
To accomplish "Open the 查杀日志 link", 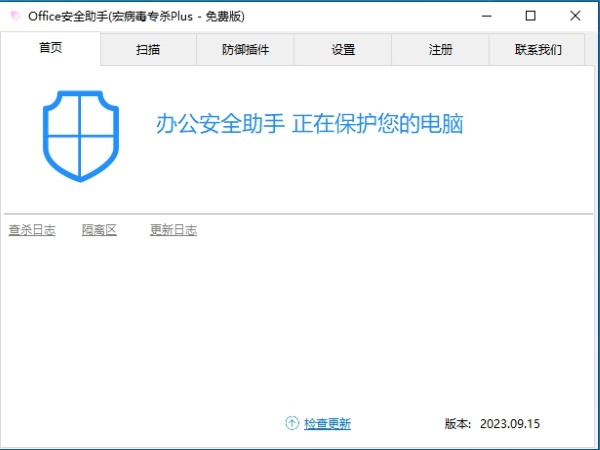I will [32, 230].
